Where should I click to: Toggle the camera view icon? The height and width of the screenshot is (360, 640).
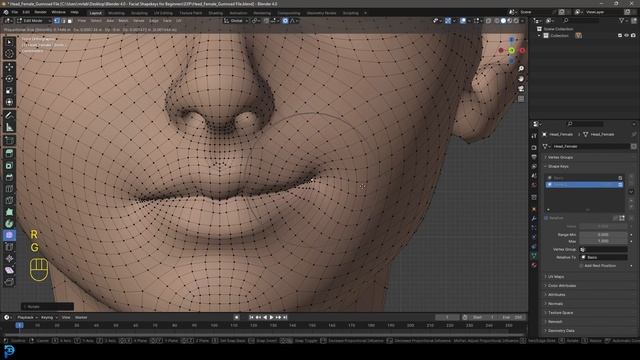tap(521, 89)
